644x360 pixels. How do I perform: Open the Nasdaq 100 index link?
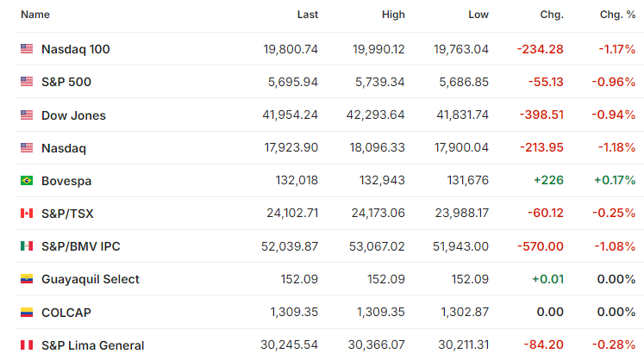[x=76, y=49]
